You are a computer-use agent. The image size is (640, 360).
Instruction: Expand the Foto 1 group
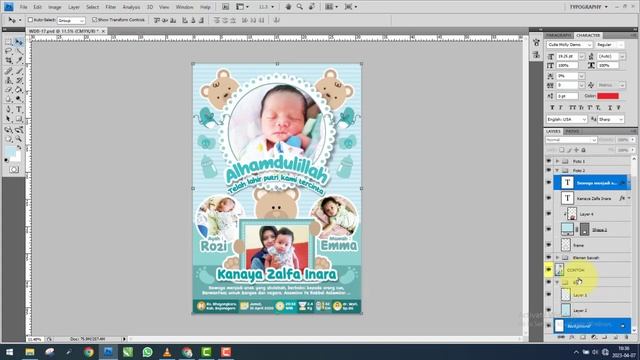[557, 161]
